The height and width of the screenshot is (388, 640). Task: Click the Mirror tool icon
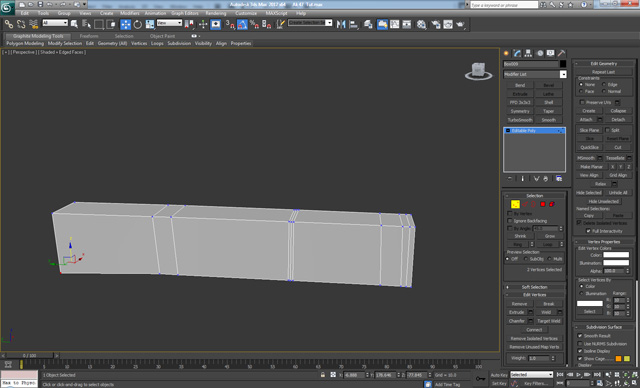click(341, 24)
